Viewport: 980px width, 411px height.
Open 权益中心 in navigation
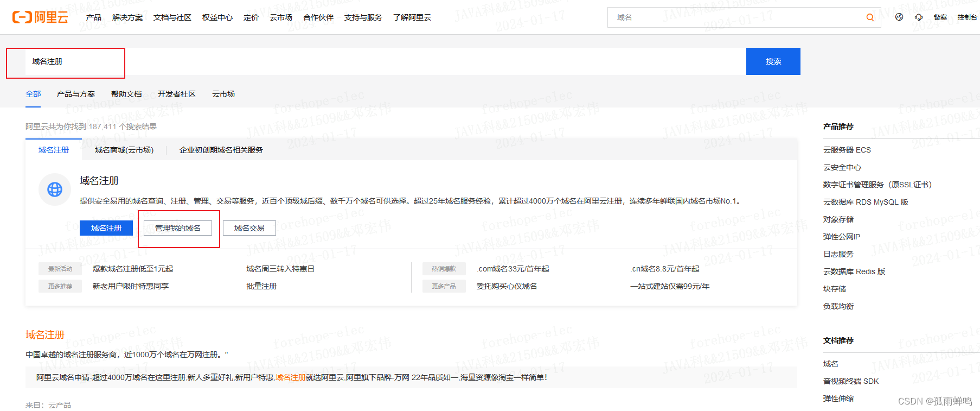point(217,17)
